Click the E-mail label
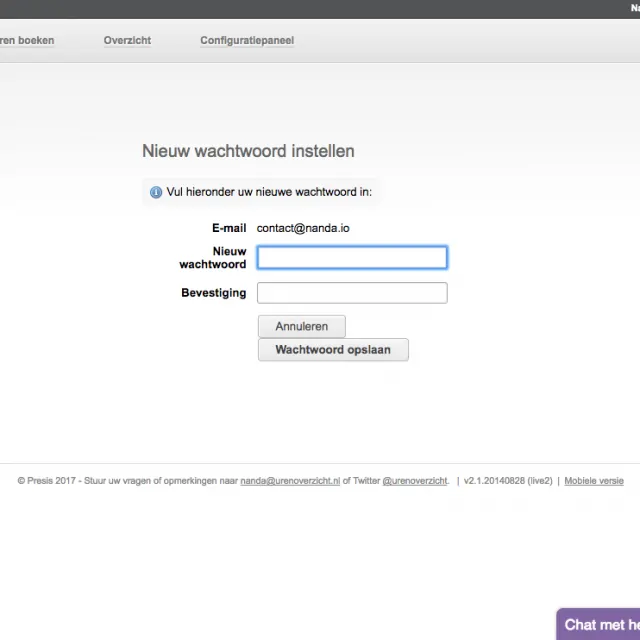Screen dimensions: 640x640 (x=229, y=228)
